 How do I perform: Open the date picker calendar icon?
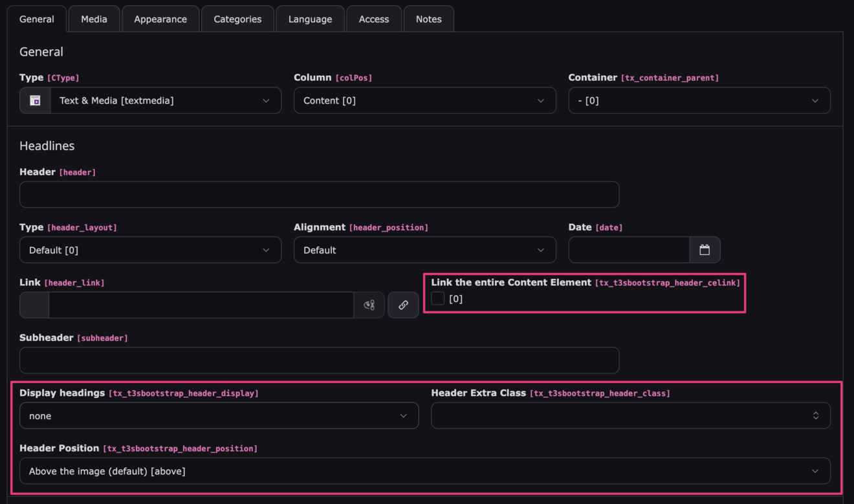pos(705,250)
